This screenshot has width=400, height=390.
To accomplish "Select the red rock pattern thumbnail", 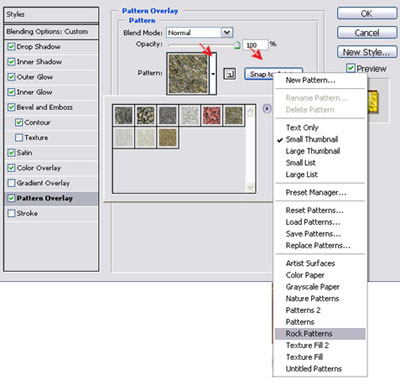I will [x=212, y=115].
